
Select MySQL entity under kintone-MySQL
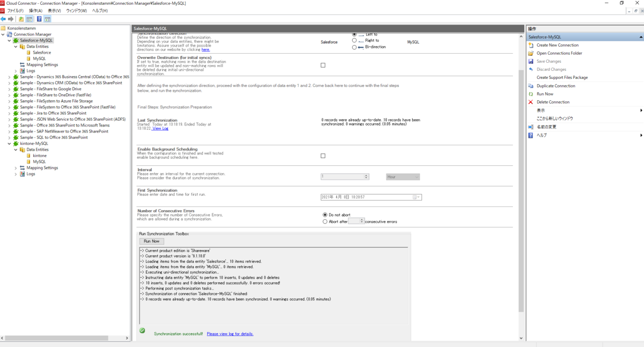(x=39, y=161)
